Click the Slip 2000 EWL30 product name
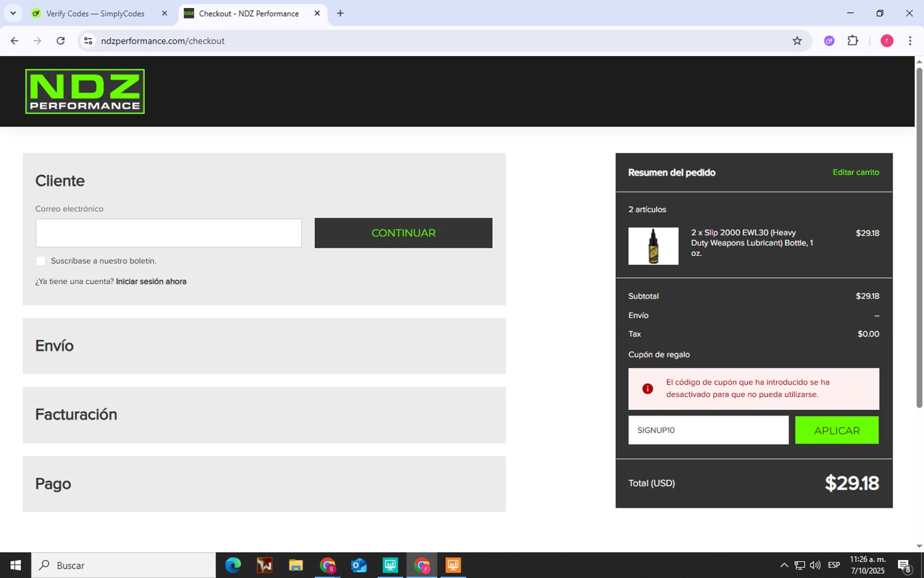This screenshot has width=924, height=578. point(752,243)
